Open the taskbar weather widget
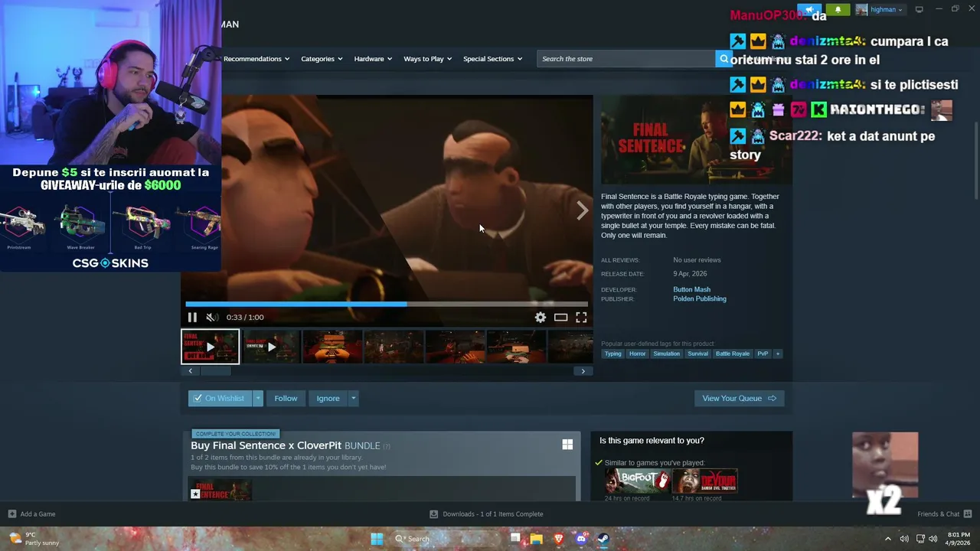Image resolution: width=980 pixels, height=551 pixels. [x=34, y=539]
